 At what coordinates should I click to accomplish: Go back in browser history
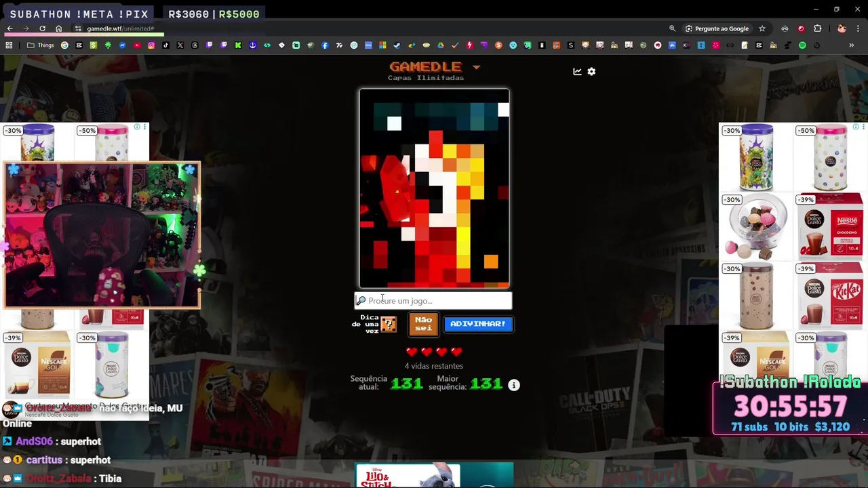9,28
